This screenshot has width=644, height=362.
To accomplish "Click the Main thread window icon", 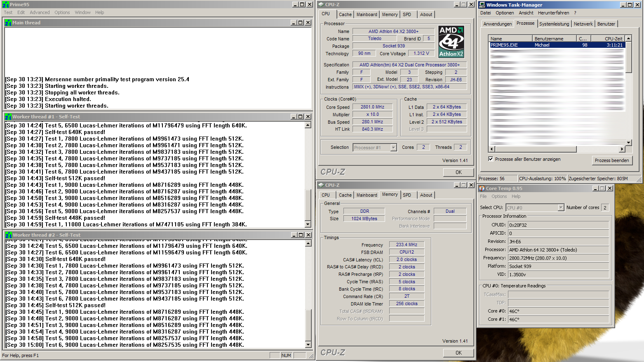I will (8, 23).
